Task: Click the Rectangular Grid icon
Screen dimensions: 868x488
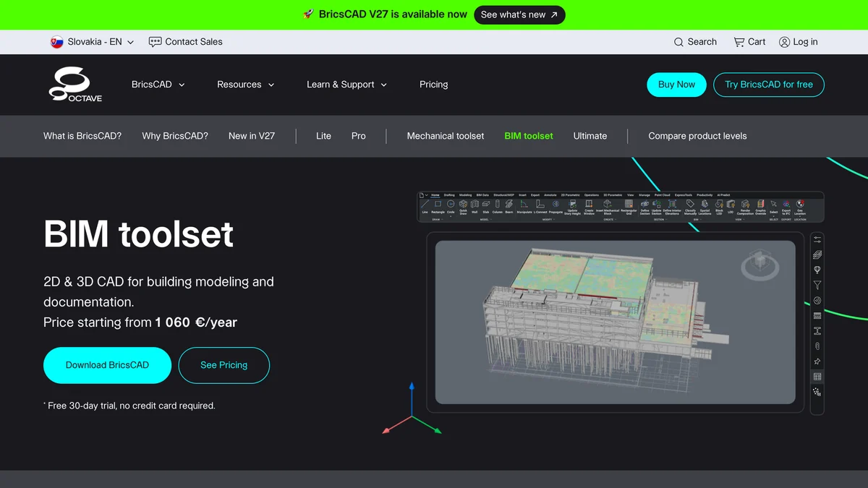Action: click(x=629, y=204)
